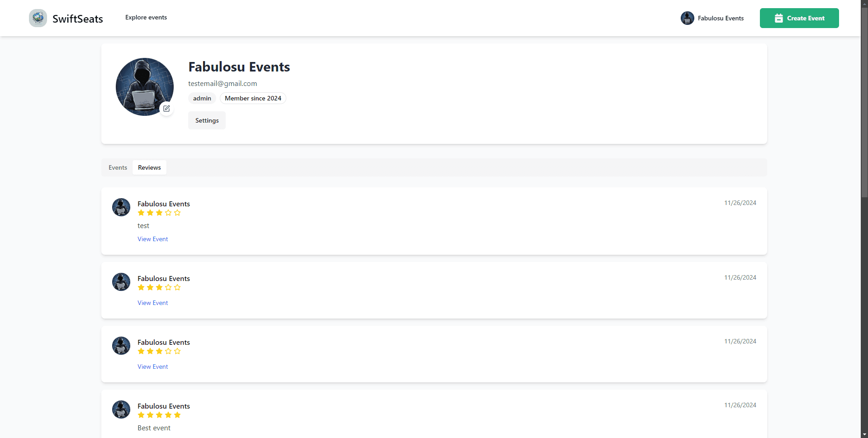This screenshot has width=868, height=438.
Task: Open the user avatar icon in the navbar
Action: click(687, 18)
